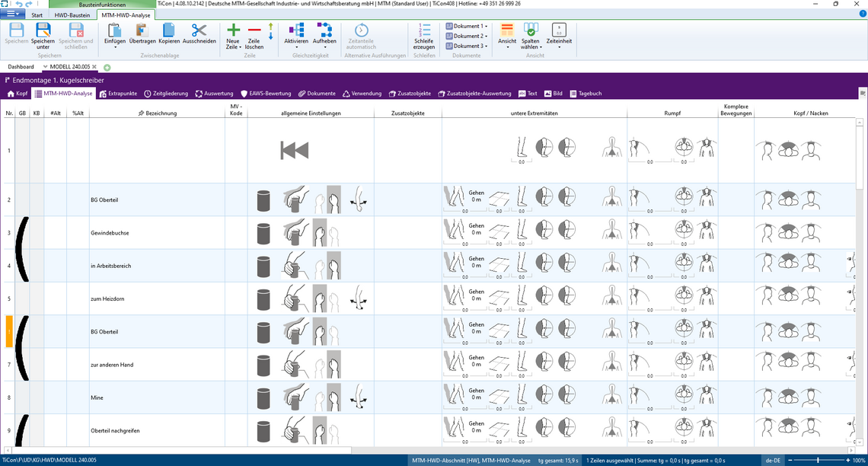Click the Kopieren icon in the ribbon

169,30
